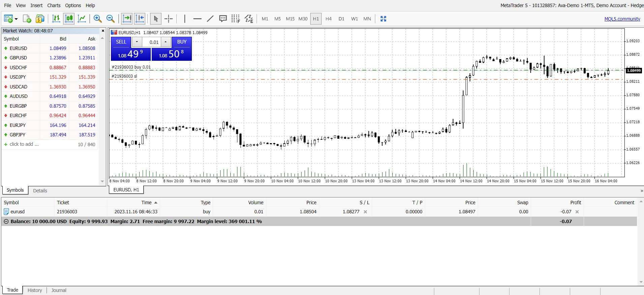Zoom out on the chart
Screen dimensions: 644x295
(111, 19)
